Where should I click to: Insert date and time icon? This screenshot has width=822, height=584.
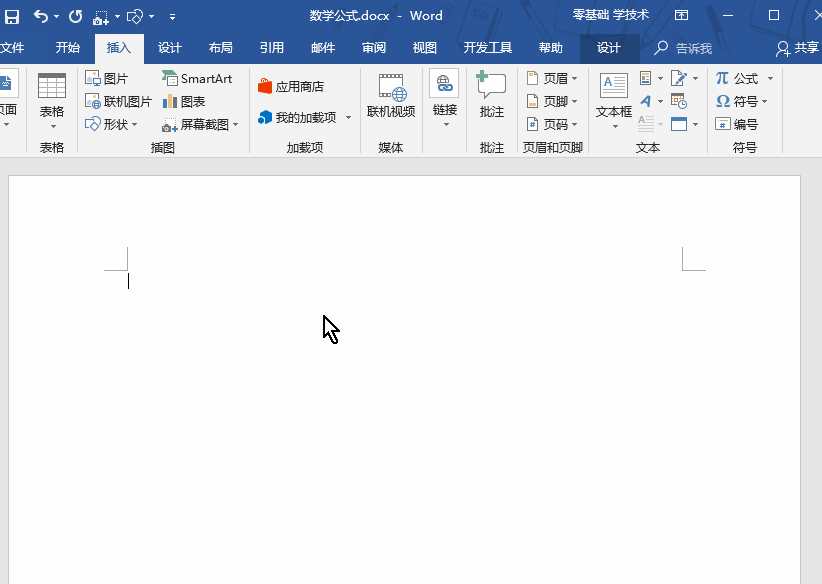pos(678,101)
